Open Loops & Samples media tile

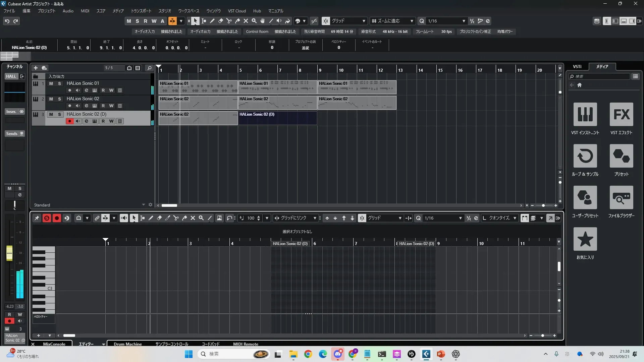tap(585, 156)
